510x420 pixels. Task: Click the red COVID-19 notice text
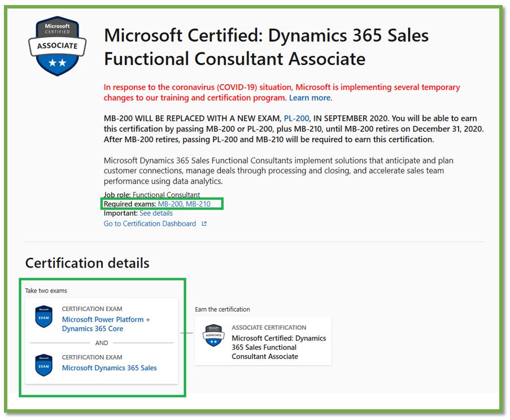[282, 93]
